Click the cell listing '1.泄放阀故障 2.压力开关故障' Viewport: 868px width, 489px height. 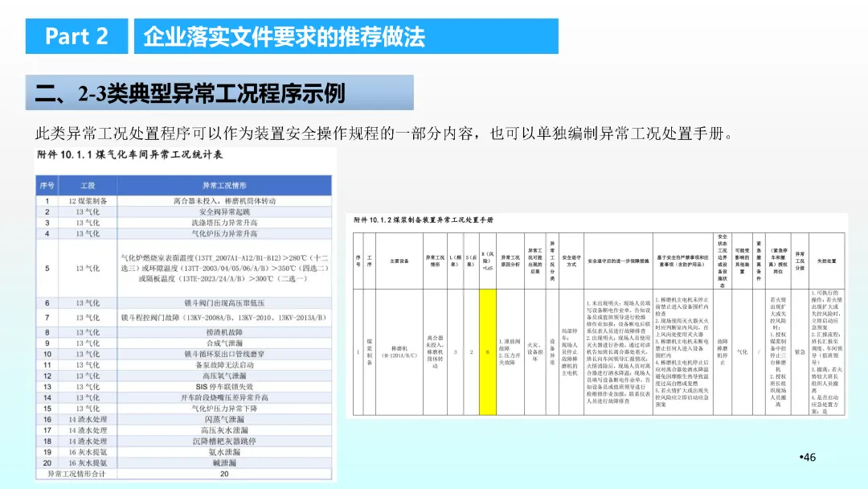[x=510, y=352]
